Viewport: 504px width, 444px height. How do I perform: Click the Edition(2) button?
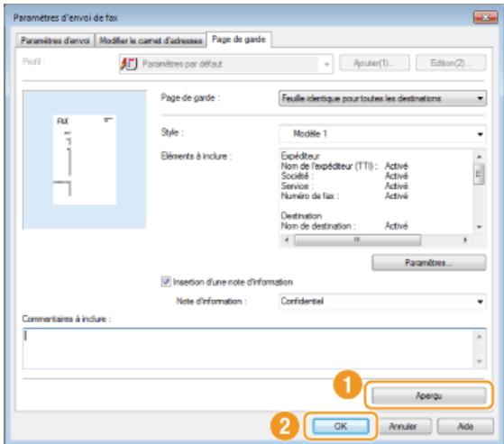click(451, 63)
